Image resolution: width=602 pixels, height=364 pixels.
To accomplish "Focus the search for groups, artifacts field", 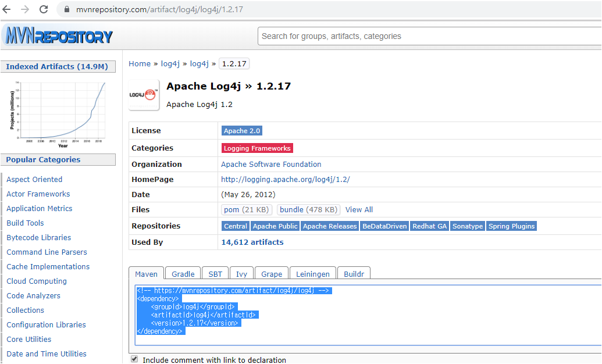I will click(429, 36).
